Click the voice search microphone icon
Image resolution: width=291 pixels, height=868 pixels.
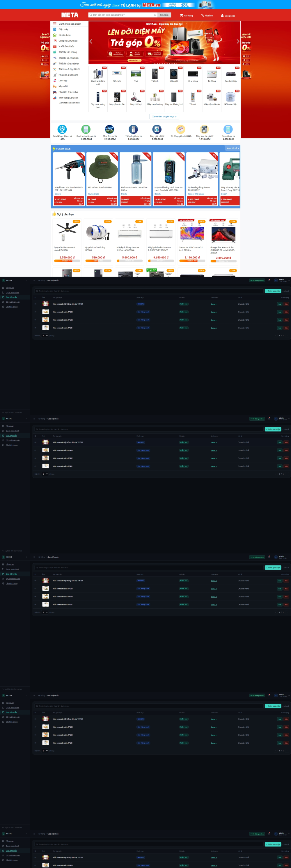pyautogui.click(x=155, y=15)
